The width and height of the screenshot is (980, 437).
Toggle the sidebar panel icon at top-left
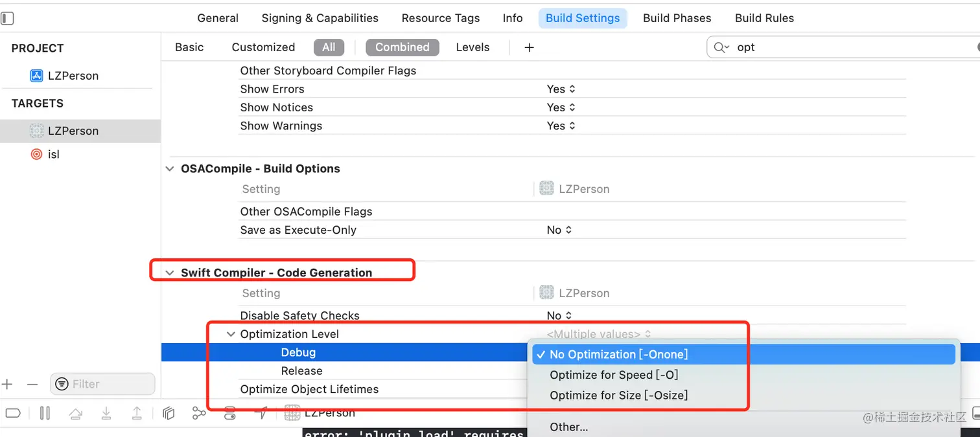(7, 18)
